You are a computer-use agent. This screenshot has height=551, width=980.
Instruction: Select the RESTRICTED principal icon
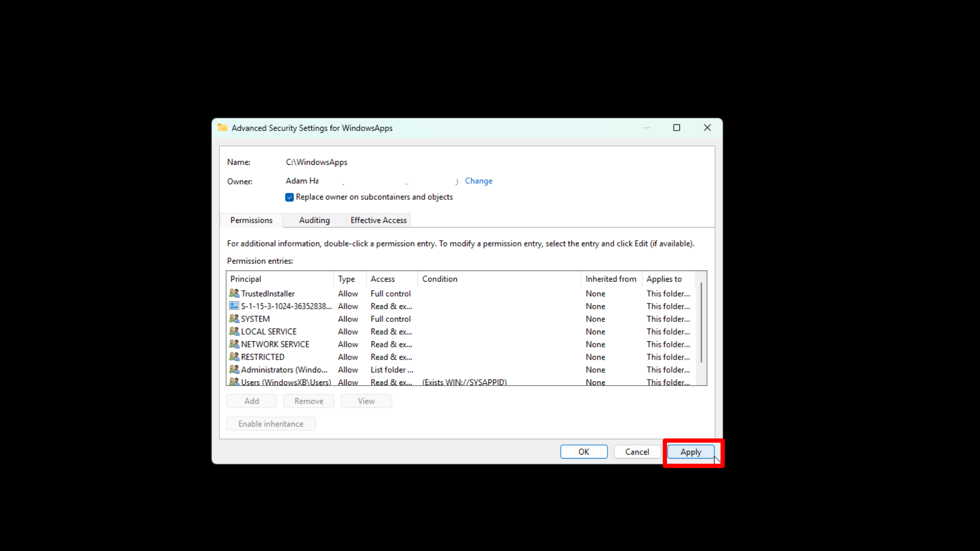pos(234,357)
